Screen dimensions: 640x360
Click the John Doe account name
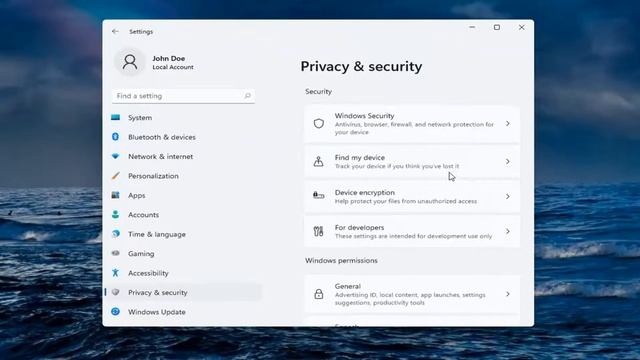[169, 58]
